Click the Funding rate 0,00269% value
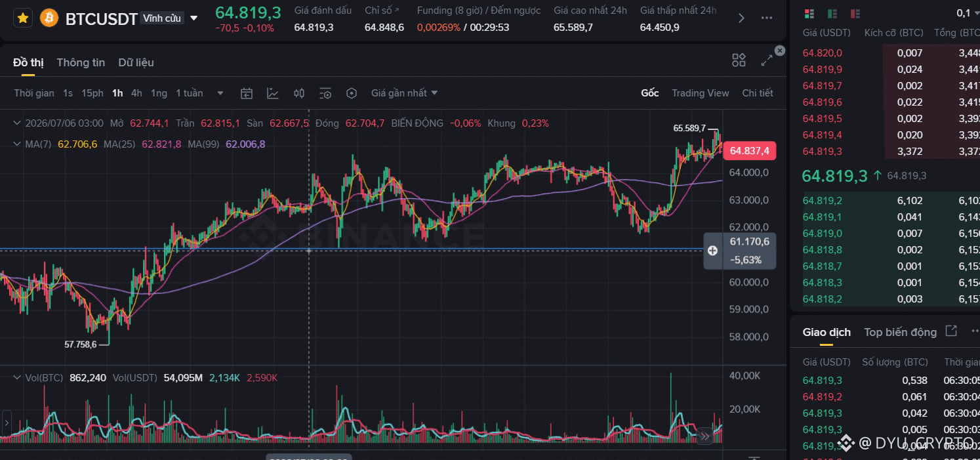The image size is (980, 460). tap(438, 28)
